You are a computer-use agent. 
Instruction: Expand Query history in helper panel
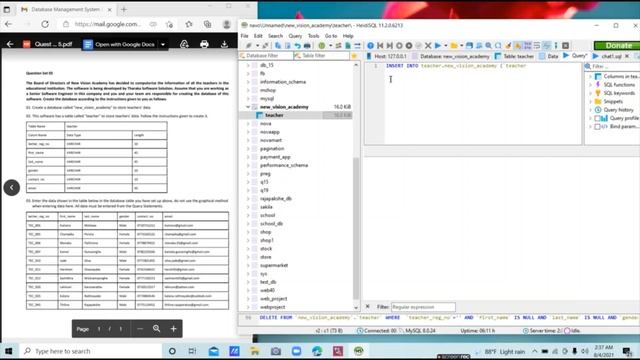pyautogui.click(x=590, y=110)
